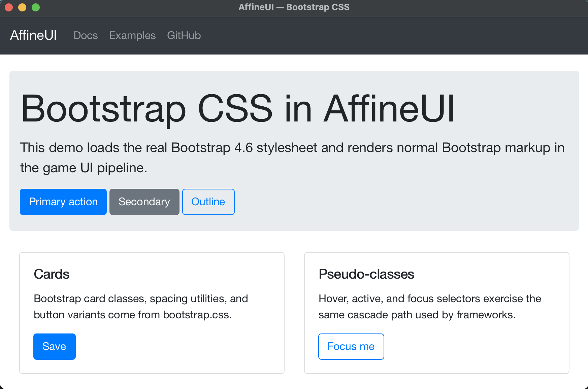Open Docs in the navbar

point(86,35)
